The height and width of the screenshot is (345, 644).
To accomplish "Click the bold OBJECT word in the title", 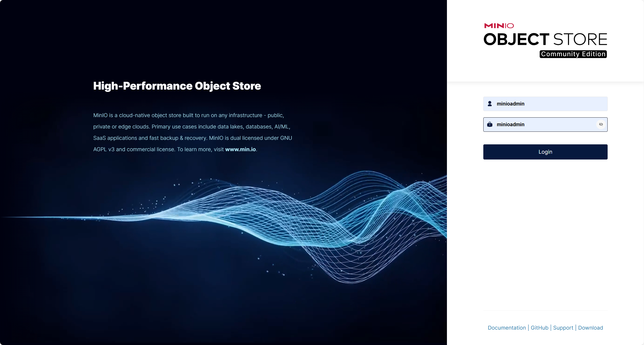I will point(516,40).
